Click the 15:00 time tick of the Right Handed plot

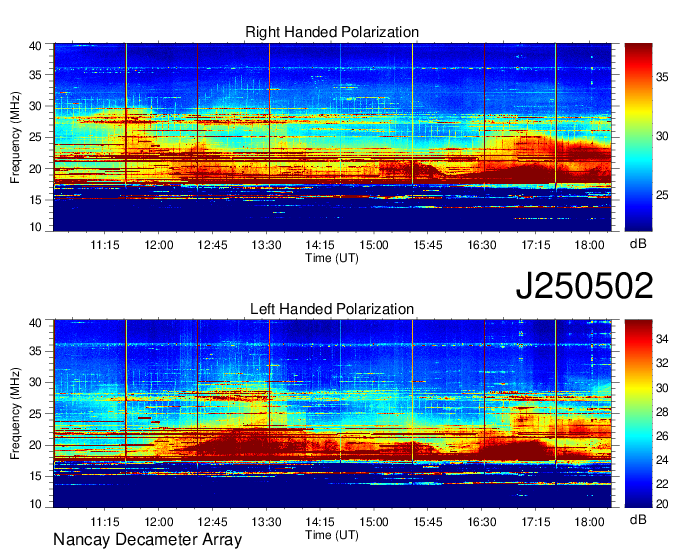[374, 245]
